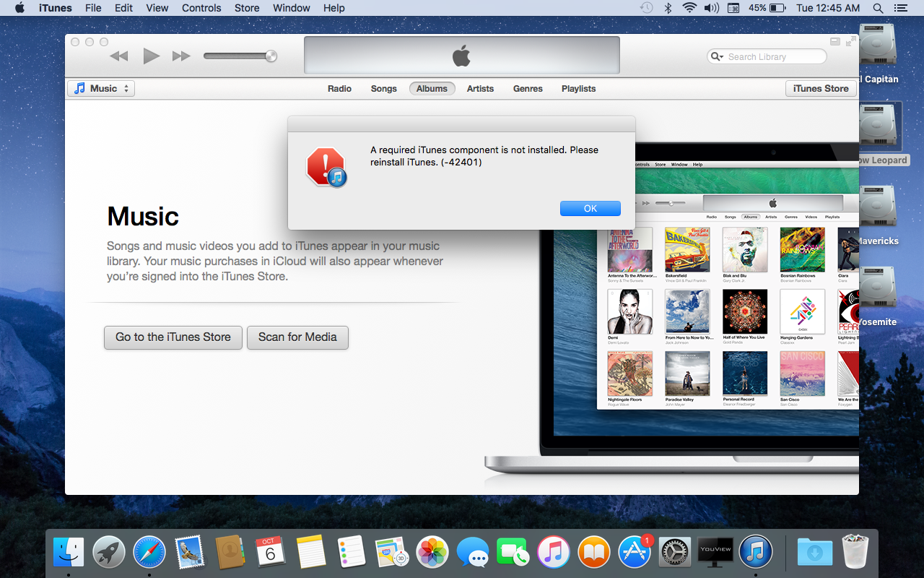Open Safari from the Dock

coord(149,553)
